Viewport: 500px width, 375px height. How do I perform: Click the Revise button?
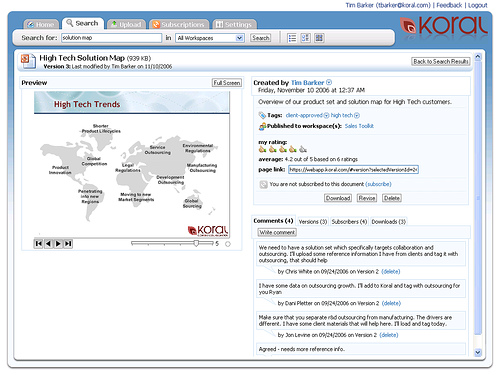(x=367, y=198)
